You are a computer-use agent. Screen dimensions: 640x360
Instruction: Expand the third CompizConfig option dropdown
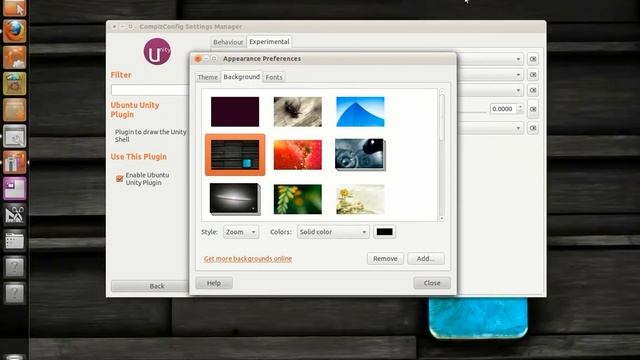pyautogui.click(x=518, y=90)
